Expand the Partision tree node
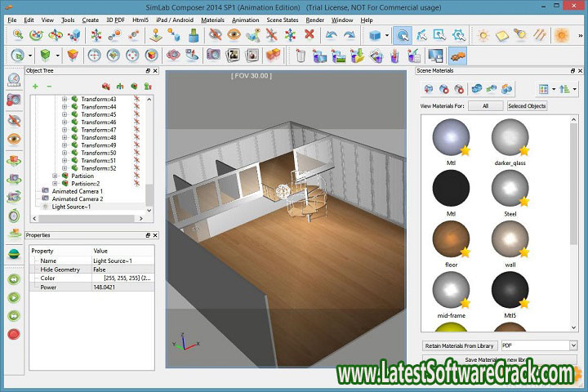This screenshot has width=588, height=392. click(x=55, y=176)
